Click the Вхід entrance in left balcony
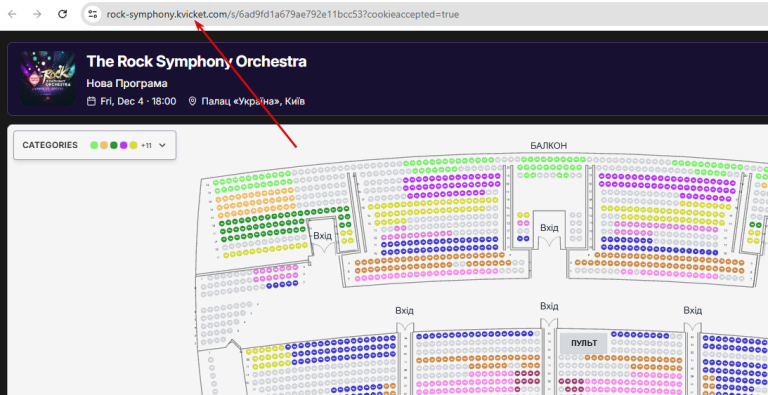Image resolution: width=768 pixels, height=395 pixels. (322, 236)
